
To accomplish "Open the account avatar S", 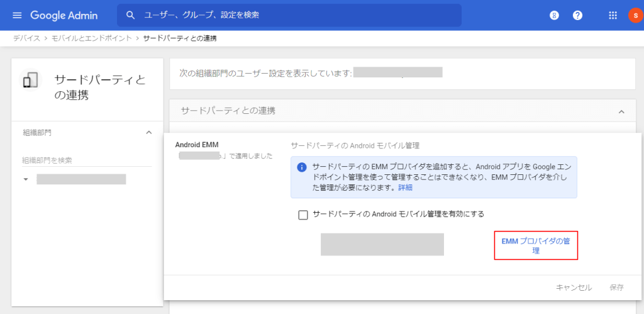I will tap(635, 16).
